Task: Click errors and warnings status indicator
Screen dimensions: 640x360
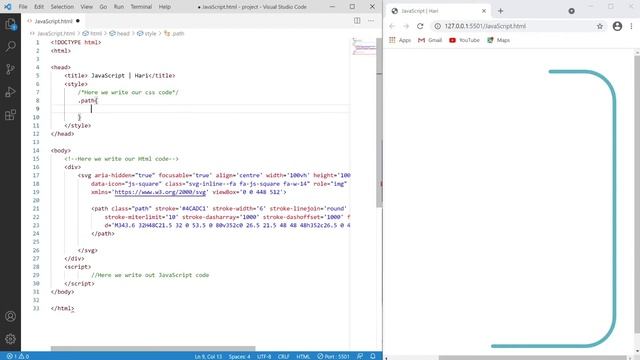Action: [18, 356]
